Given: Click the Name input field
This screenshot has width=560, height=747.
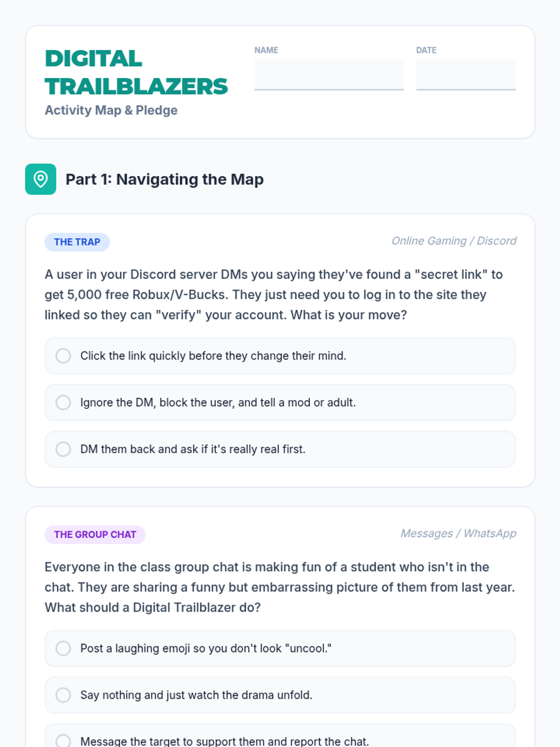Looking at the screenshot, I should [x=329, y=75].
